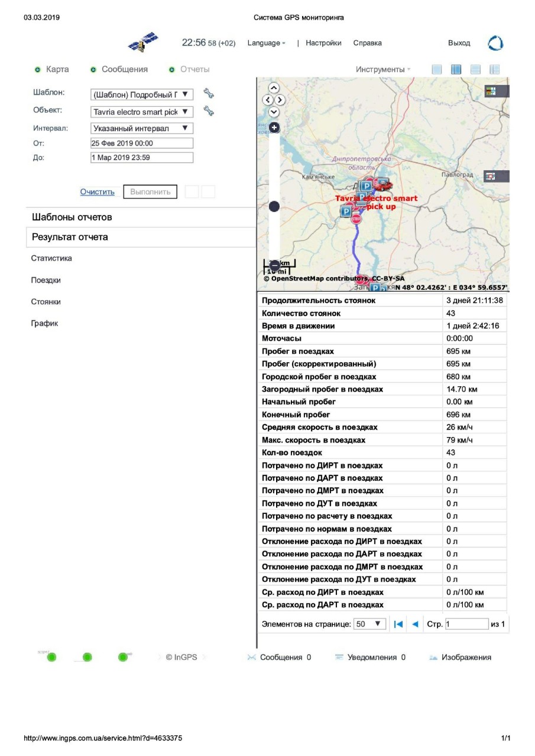Viewport: 535px width, 756px height.
Task: Click the map zoom slider handle
Action: click(x=274, y=207)
